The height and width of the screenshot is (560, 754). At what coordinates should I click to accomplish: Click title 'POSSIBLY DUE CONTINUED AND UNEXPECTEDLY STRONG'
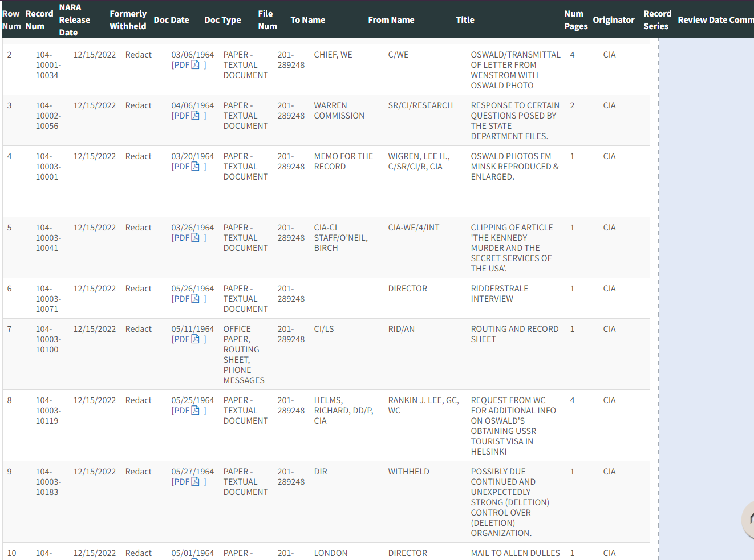(x=510, y=502)
